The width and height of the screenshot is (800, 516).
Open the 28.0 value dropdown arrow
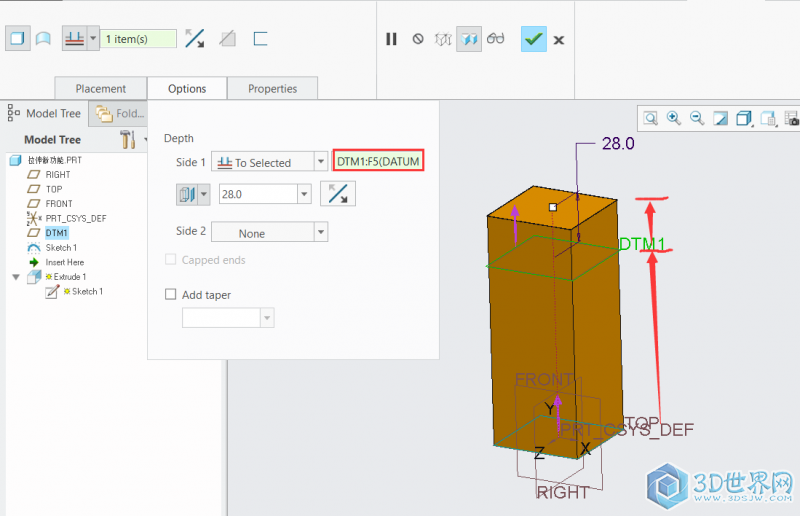click(x=304, y=194)
